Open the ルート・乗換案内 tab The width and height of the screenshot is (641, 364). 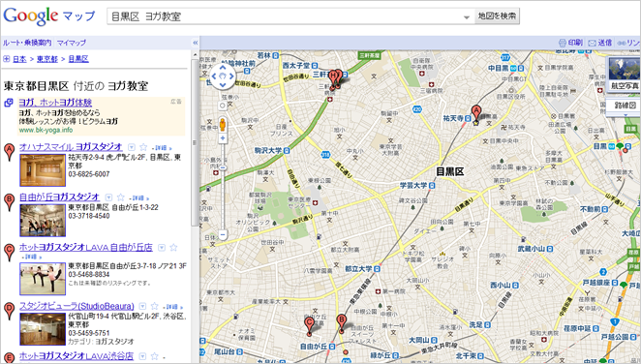coord(27,43)
